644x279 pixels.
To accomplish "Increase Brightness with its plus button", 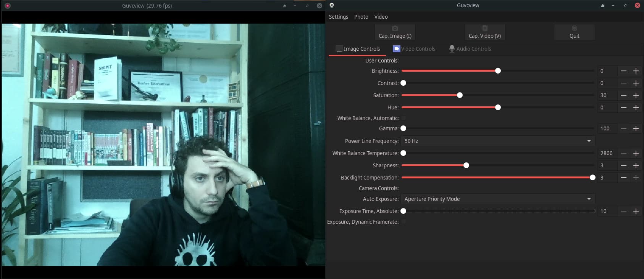I will click(636, 71).
